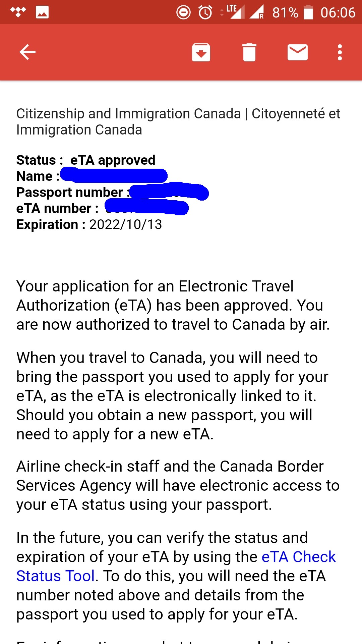Viewport: 362px width, 644px height.
Task: Tap the Tidal notification icon
Action: (18, 12)
